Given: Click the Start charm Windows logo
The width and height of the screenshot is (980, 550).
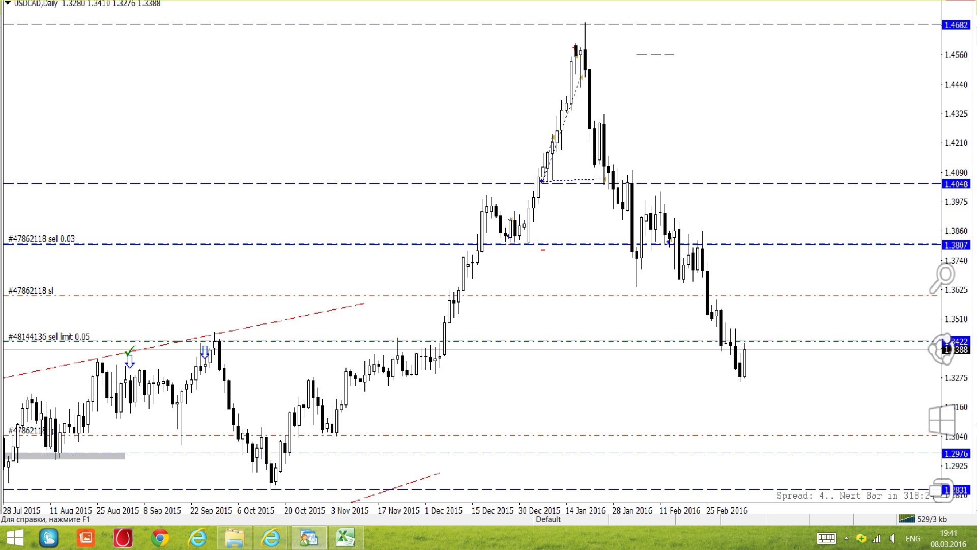Looking at the screenshot, I should 942,420.
